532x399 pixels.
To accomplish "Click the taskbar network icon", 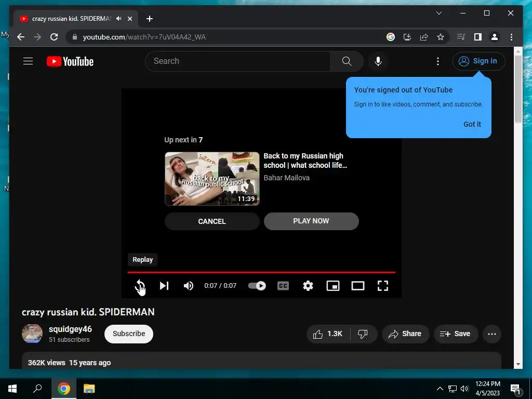I will (453, 389).
